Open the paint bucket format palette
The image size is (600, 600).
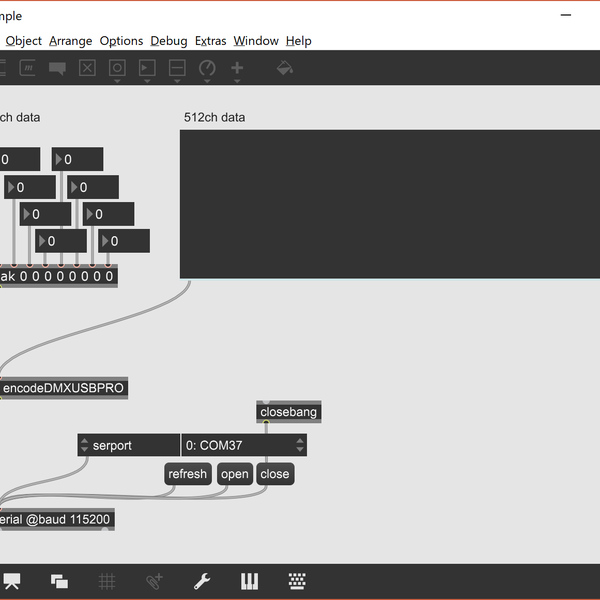pyautogui.click(x=284, y=68)
